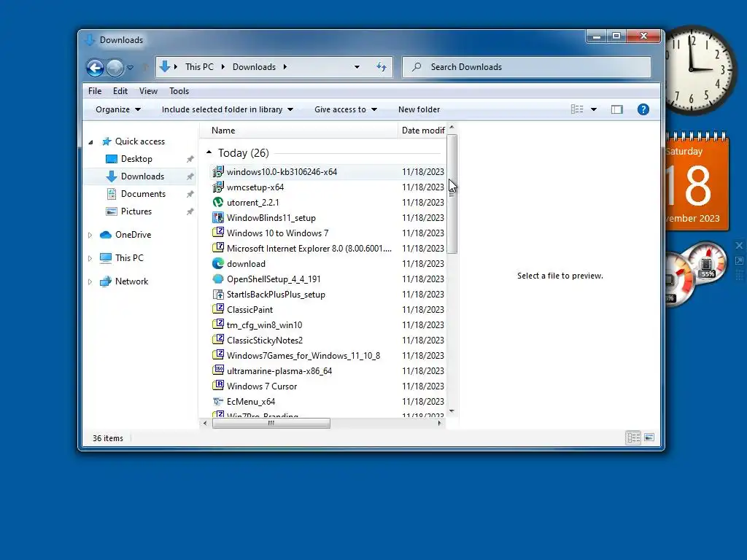Go back with the Back arrow button
747x560 pixels.
coord(95,68)
